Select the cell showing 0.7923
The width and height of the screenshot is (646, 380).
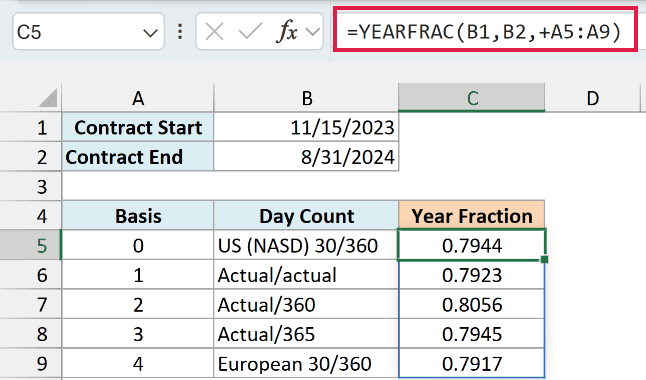472,275
